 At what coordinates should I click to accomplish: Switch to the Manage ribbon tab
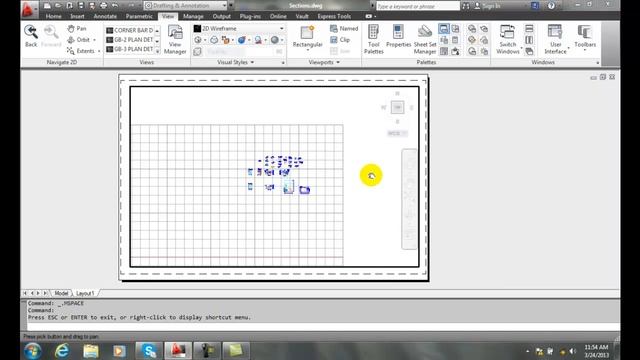193,16
